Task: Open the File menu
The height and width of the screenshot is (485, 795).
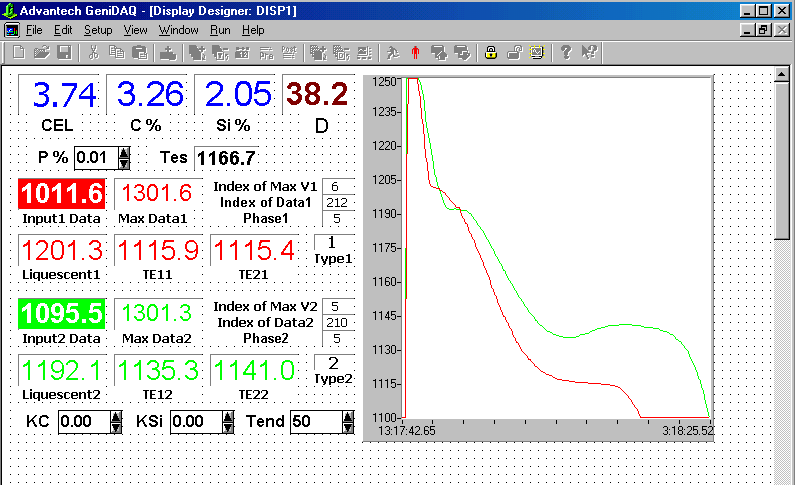Action: tap(34, 30)
